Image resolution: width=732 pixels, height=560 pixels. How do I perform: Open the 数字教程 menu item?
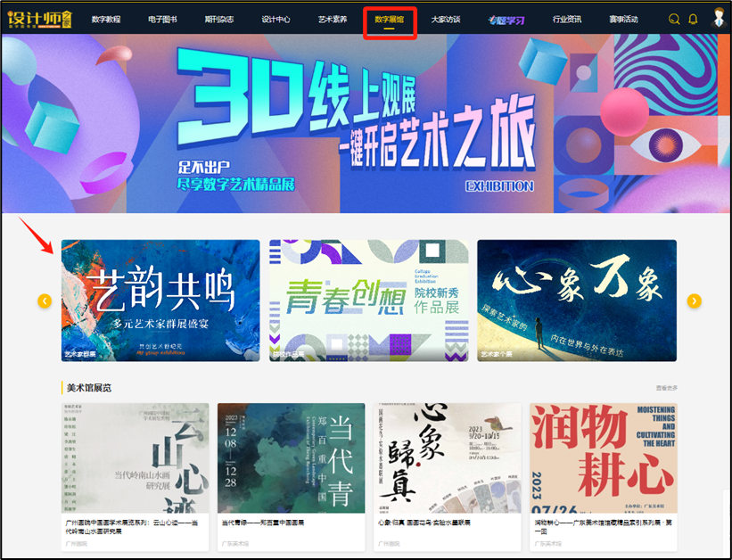(x=107, y=19)
